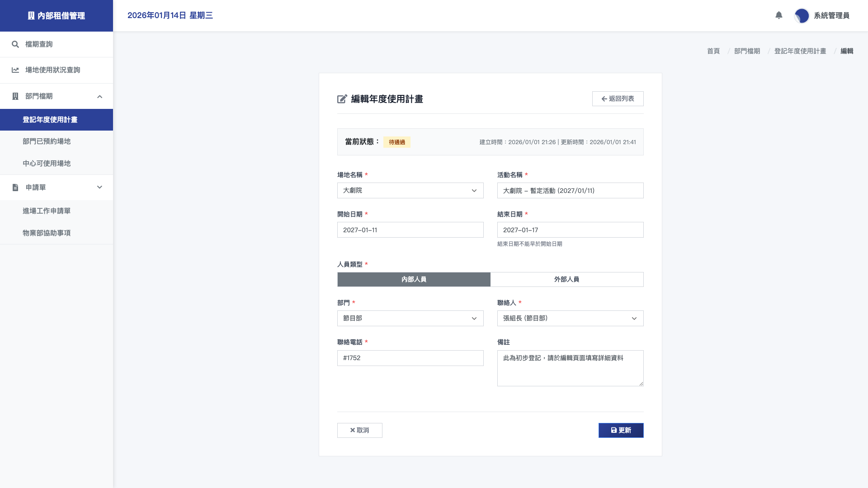
Task: Click the 待通過 status badge
Action: (x=396, y=142)
